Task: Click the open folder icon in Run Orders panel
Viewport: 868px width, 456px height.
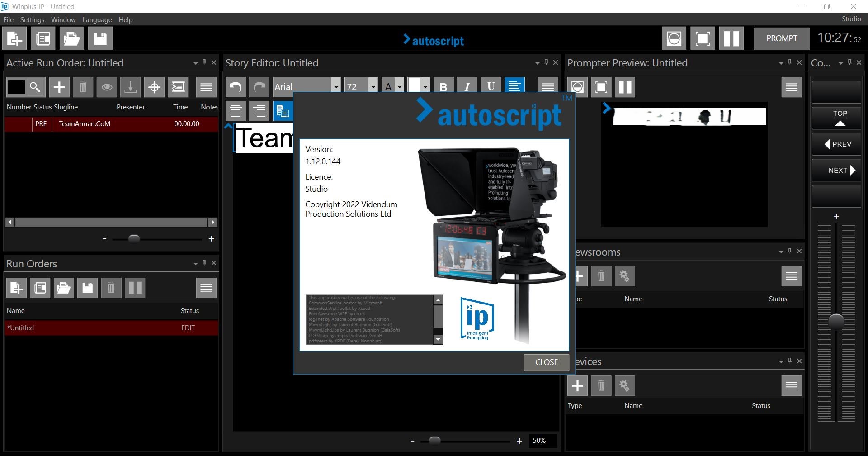Action: click(64, 288)
